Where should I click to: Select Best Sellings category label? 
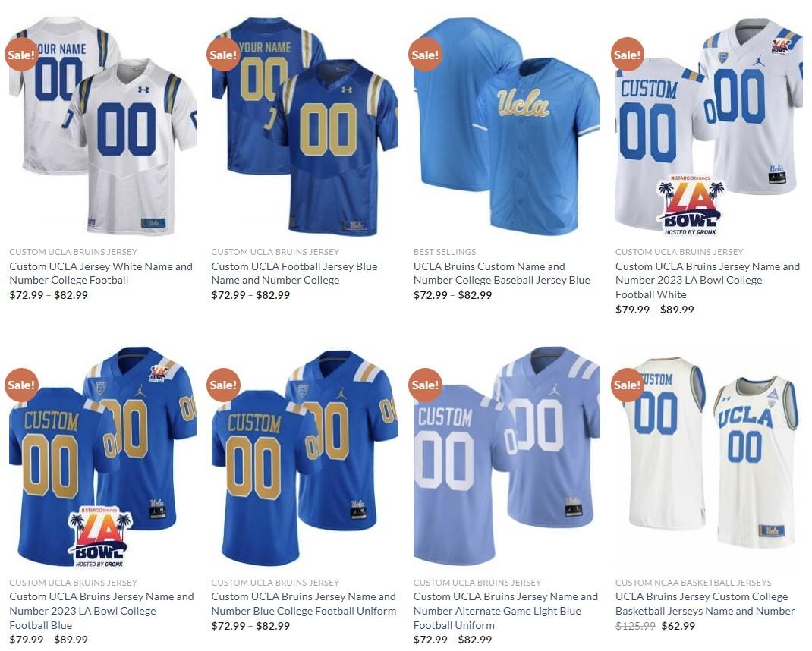point(444,252)
